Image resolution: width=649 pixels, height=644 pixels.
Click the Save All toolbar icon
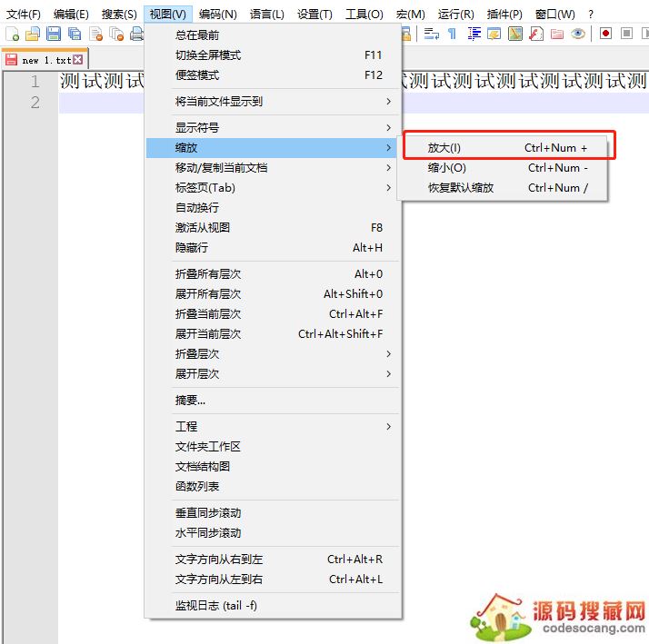point(74,35)
